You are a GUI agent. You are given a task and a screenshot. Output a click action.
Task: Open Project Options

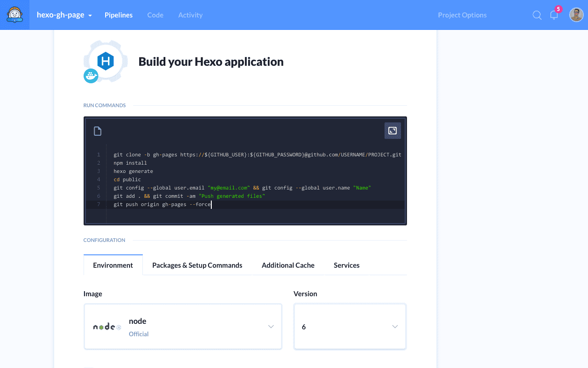[x=462, y=15]
